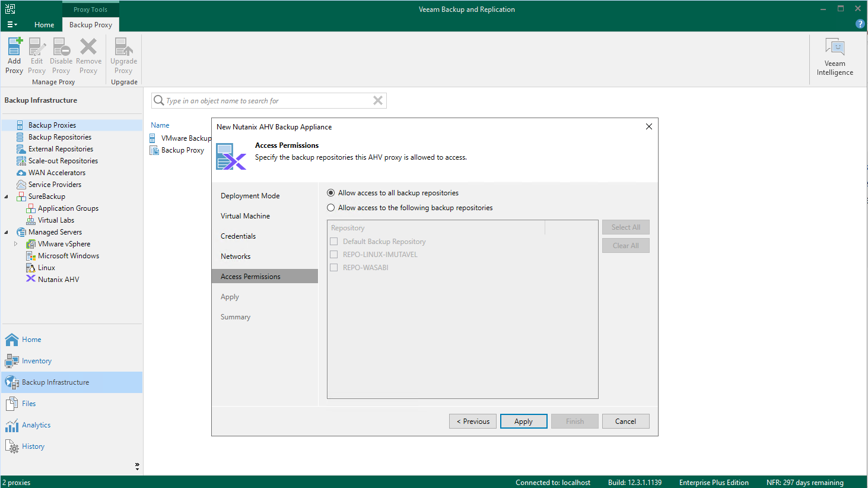Expand the VMware vSphere tree node
The width and height of the screenshot is (868, 488).
click(x=16, y=244)
